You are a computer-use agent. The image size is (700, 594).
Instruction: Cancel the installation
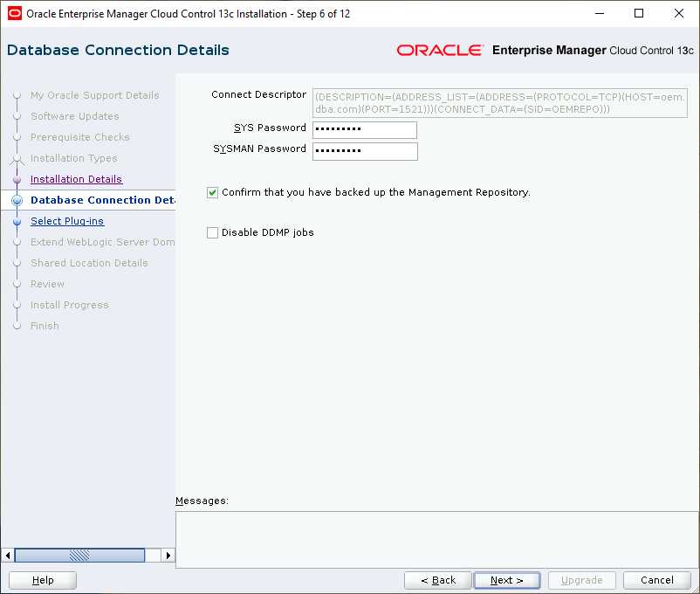point(656,580)
